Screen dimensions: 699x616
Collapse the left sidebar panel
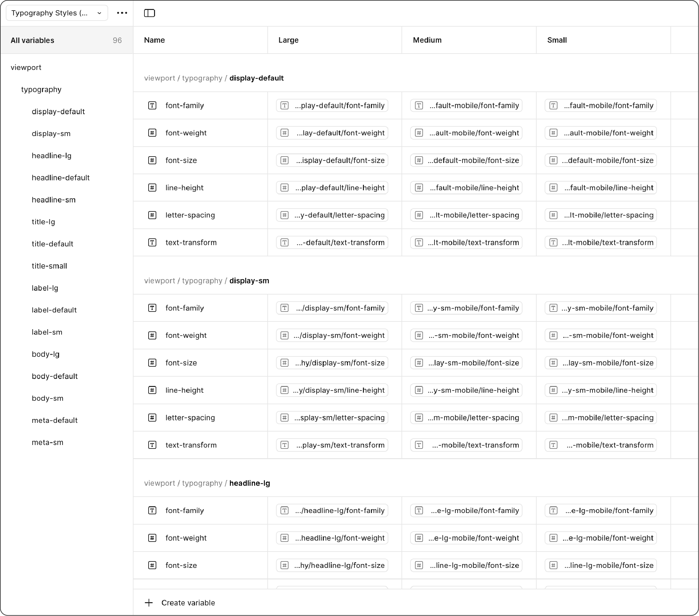click(x=150, y=13)
